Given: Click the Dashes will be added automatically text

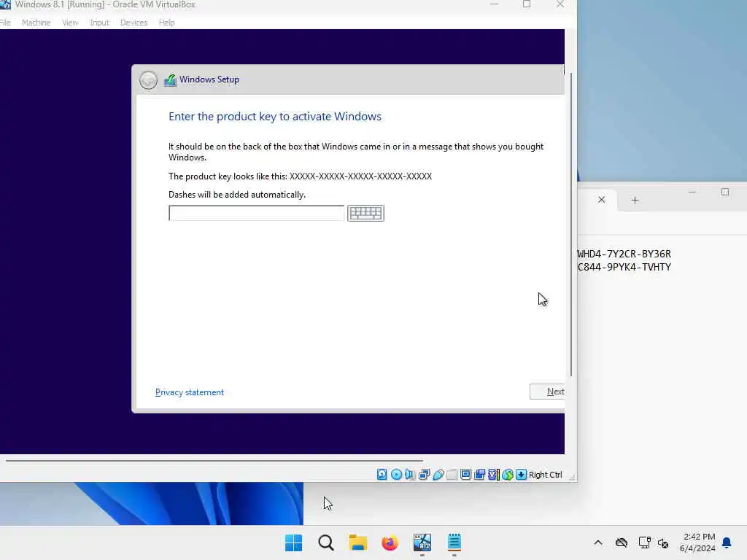Looking at the screenshot, I should click(x=237, y=194).
